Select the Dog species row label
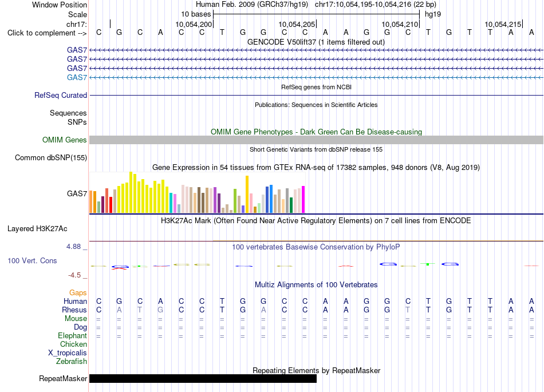The height and width of the screenshot is (392, 544). coord(81,327)
